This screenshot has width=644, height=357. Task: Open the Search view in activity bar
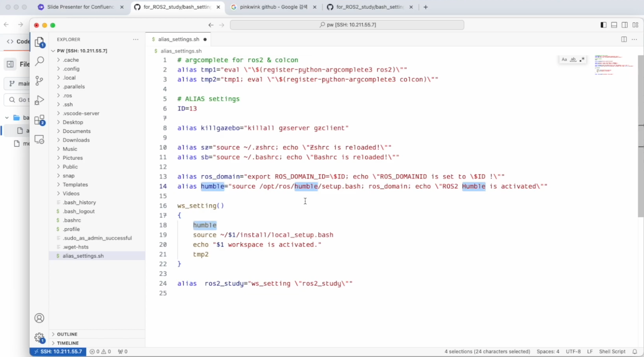click(x=39, y=61)
